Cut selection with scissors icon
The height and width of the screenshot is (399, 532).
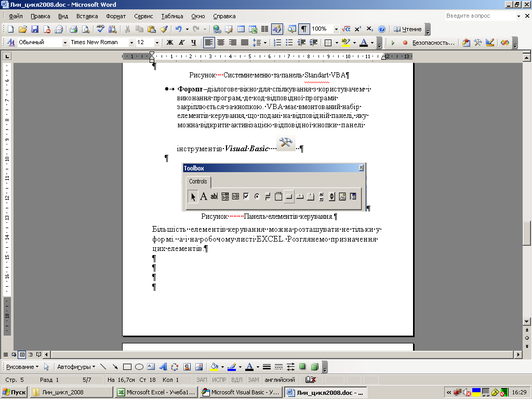(x=127, y=29)
